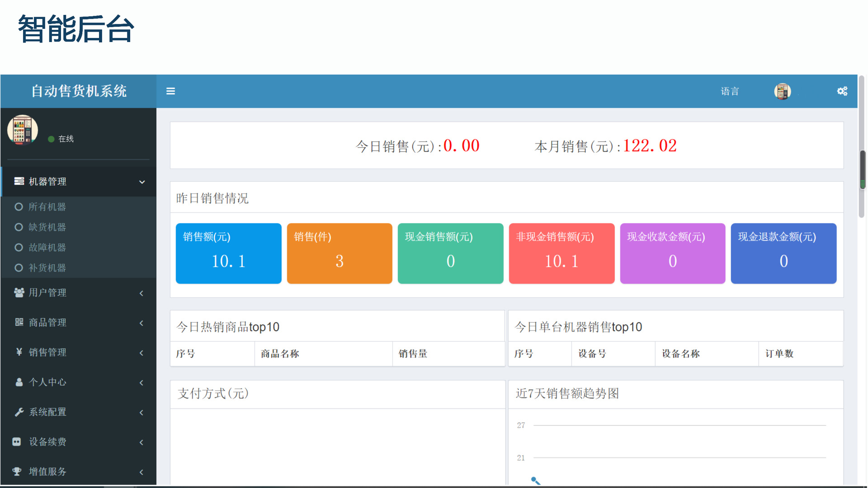Expand the 个人中心 menu arrow
The image size is (868, 488).
[x=142, y=382]
